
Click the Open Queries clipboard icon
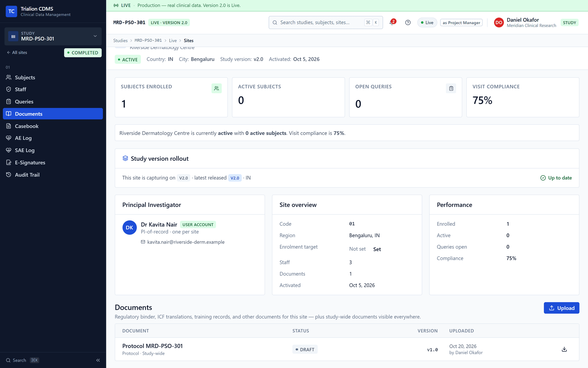(x=451, y=88)
